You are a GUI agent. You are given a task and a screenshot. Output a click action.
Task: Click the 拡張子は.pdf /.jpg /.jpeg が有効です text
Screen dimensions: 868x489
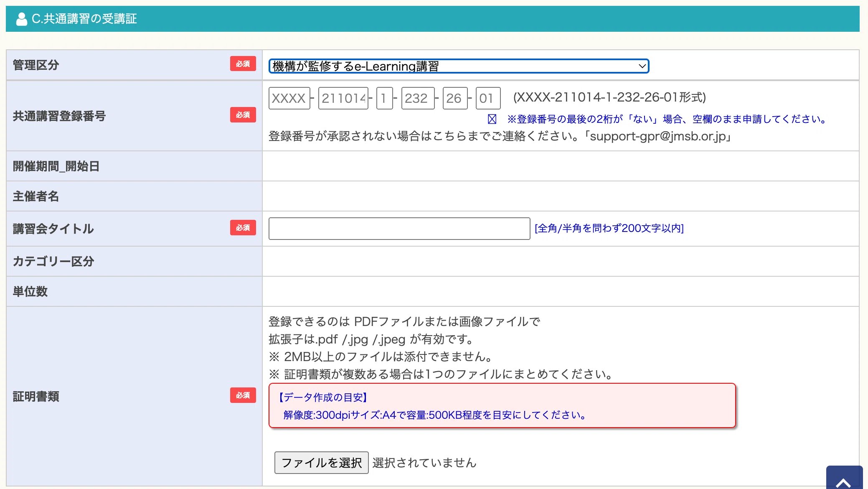371,339
